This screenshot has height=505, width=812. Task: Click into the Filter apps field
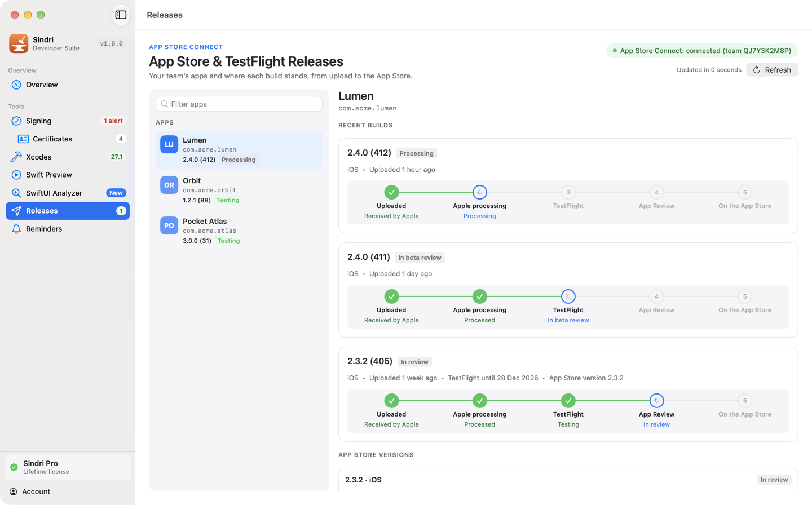coord(239,104)
